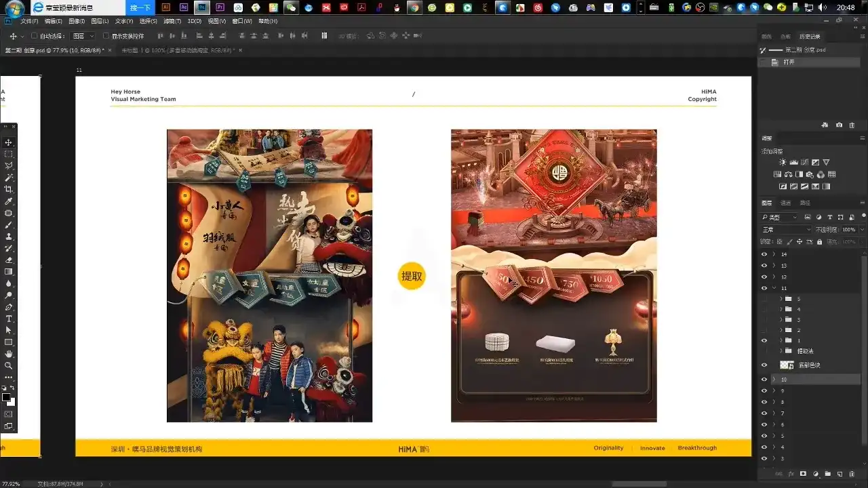Click the Create new layer icon
Image resolution: width=868 pixels, height=488 pixels.
pyautogui.click(x=840, y=473)
